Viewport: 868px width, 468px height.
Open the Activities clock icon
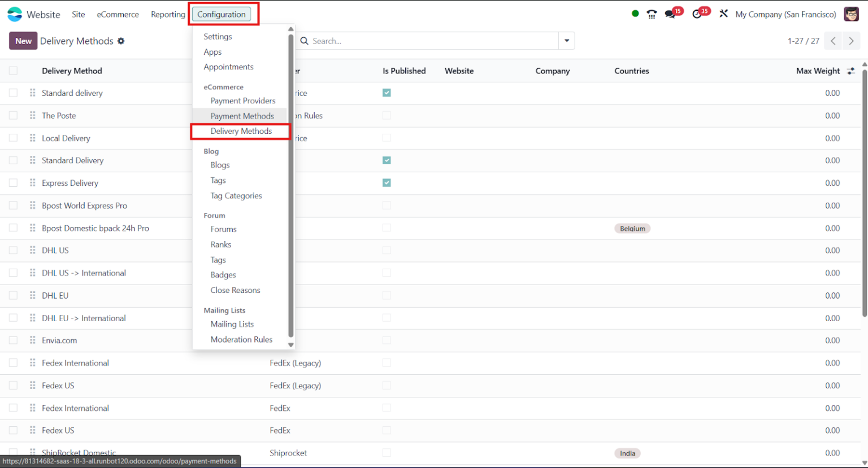[x=696, y=14]
